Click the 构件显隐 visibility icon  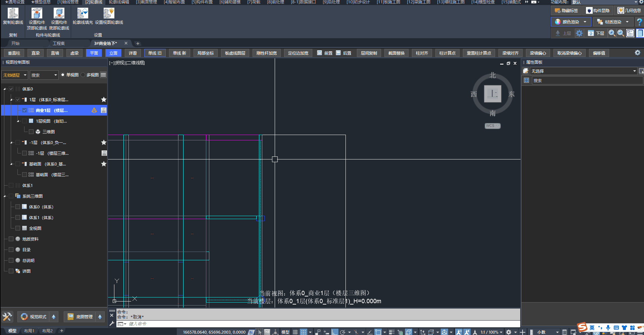[589, 11]
